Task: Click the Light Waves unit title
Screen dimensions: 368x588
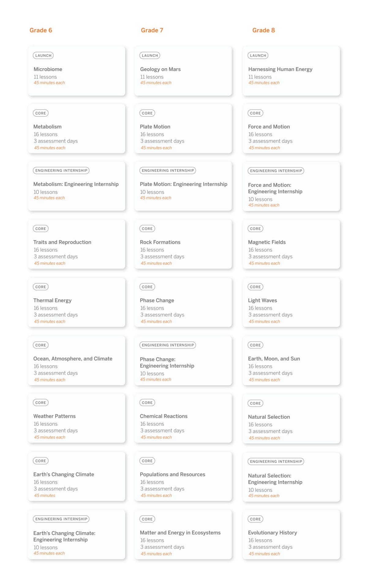Action: (x=262, y=300)
